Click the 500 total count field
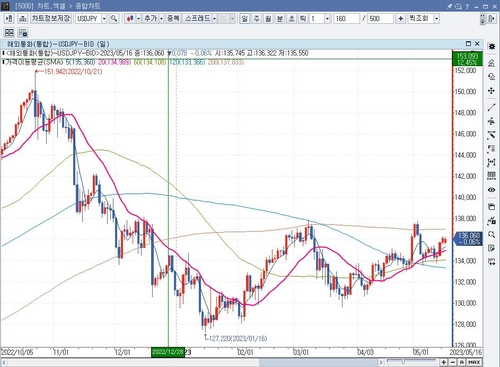The width and height of the screenshot is (500, 367). click(x=381, y=19)
